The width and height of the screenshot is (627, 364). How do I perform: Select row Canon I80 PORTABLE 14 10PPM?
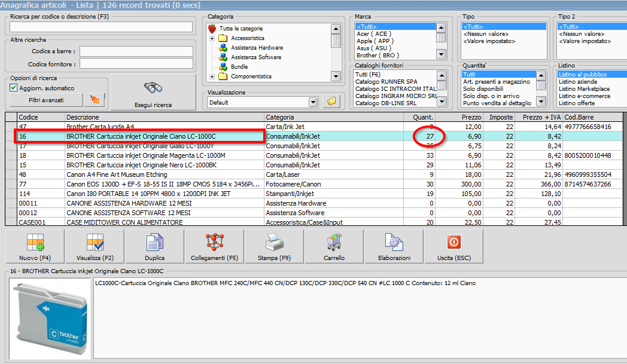pyautogui.click(x=314, y=194)
